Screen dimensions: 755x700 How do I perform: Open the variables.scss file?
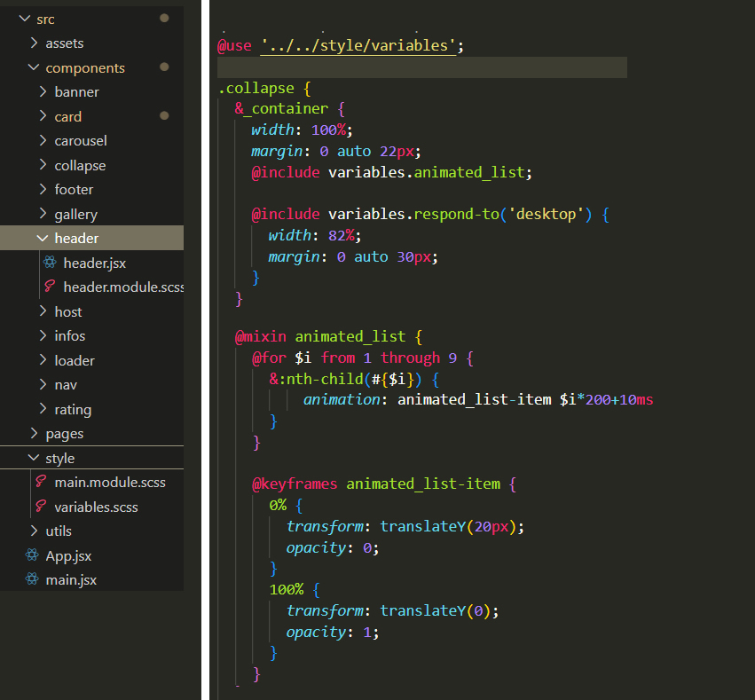point(96,507)
